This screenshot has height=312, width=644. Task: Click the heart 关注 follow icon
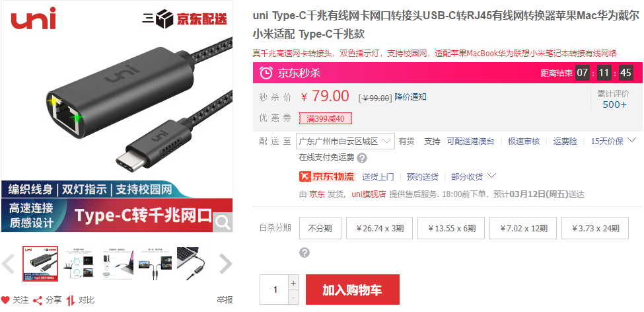click(x=5, y=300)
